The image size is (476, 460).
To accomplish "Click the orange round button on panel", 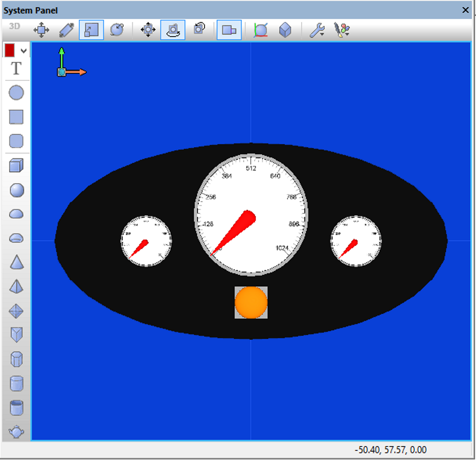I will [251, 303].
